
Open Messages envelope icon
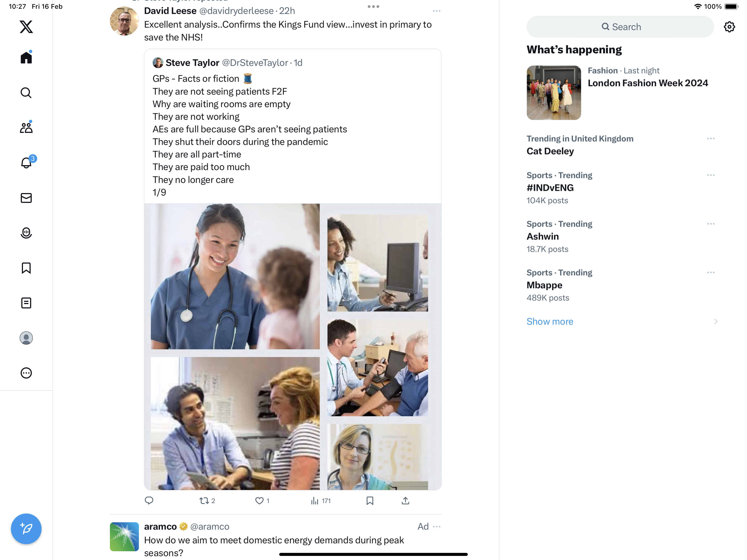[x=26, y=198]
